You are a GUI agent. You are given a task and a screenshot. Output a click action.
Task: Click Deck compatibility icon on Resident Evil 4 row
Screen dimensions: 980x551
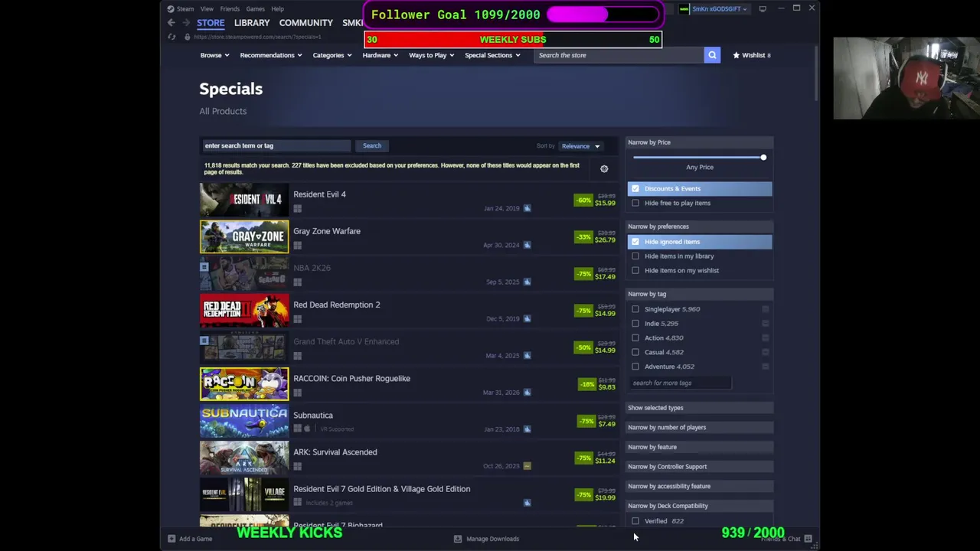(x=527, y=208)
